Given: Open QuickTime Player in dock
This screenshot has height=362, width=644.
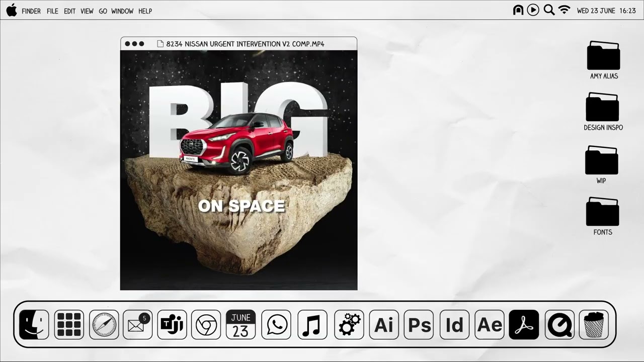Looking at the screenshot, I should (559, 324).
